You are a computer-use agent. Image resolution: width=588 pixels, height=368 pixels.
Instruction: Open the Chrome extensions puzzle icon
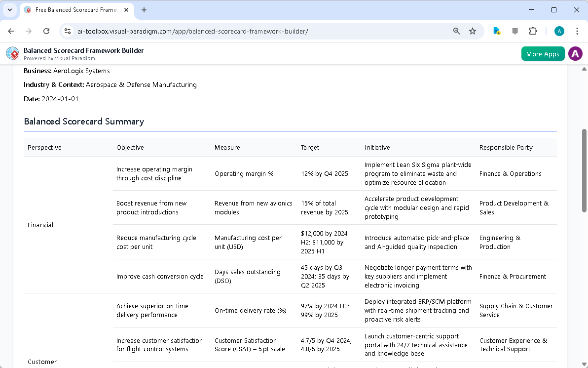[533, 31]
